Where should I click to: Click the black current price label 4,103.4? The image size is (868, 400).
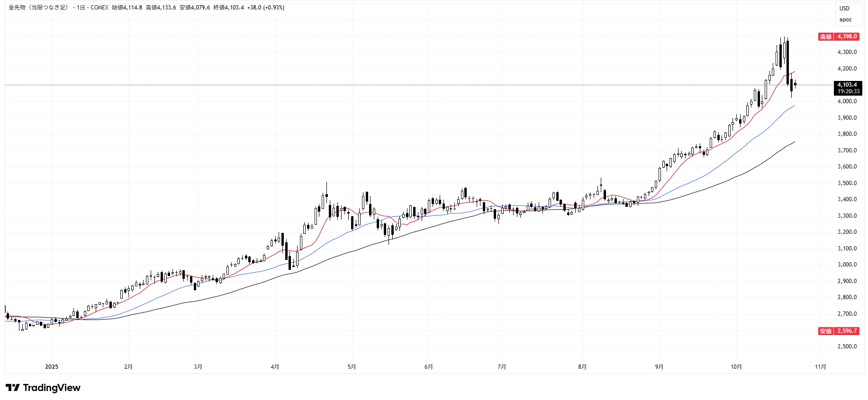pyautogui.click(x=848, y=85)
